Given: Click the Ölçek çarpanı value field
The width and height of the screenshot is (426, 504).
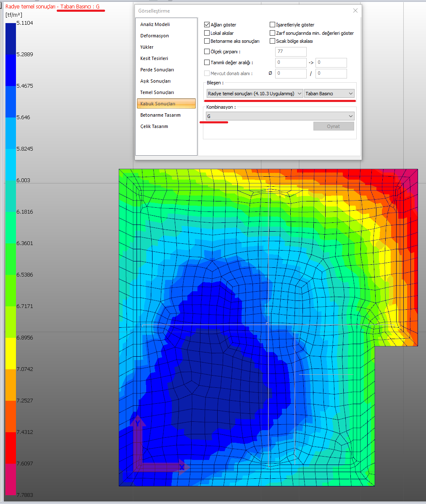Looking at the screenshot, I should (291, 52).
